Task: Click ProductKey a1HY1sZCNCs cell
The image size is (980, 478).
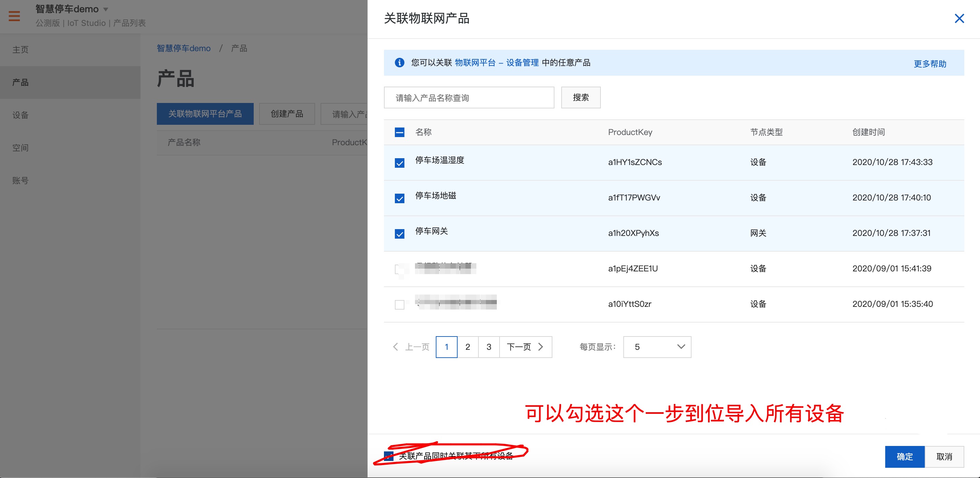Action: pos(635,162)
